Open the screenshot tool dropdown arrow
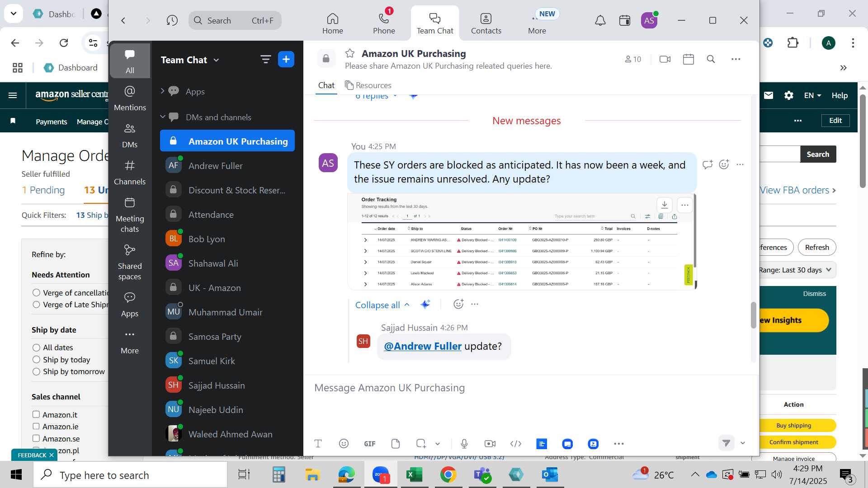The width and height of the screenshot is (868, 488). coord(438,444)
